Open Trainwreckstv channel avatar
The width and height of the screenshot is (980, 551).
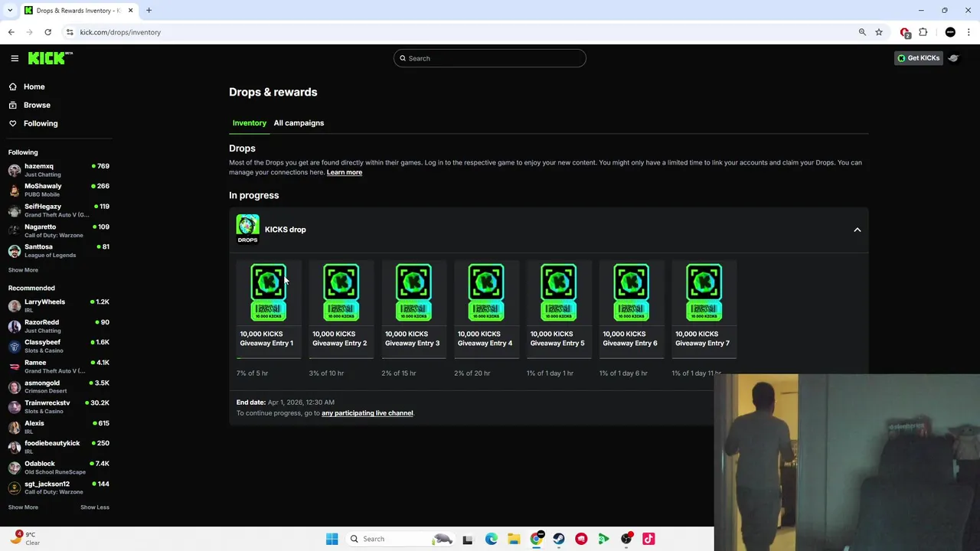(x=15, y=406)
